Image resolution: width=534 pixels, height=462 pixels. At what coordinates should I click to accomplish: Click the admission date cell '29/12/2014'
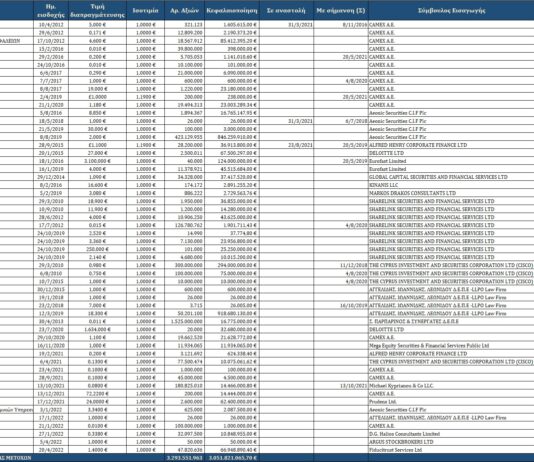(51, 177)
